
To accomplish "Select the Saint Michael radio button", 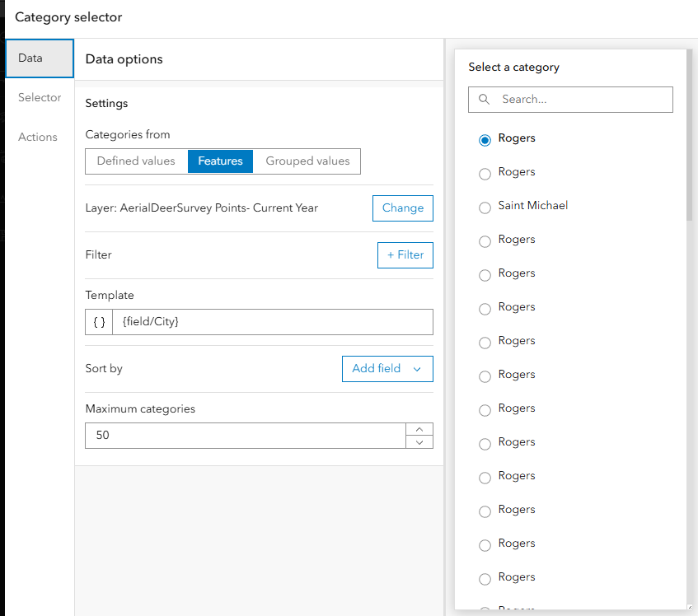I will click(485, 208).
